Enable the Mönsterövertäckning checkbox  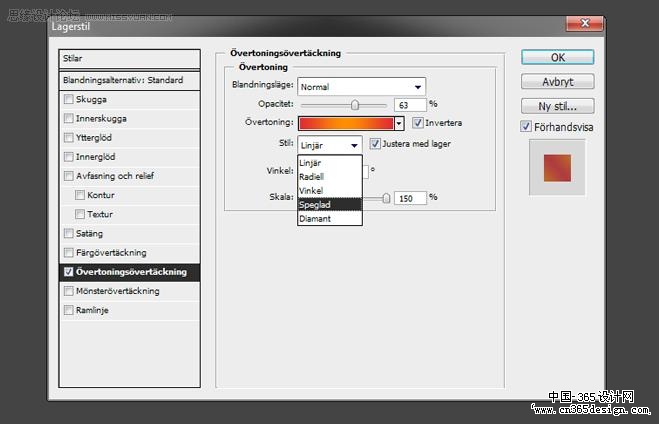click(x=69, y=291)
